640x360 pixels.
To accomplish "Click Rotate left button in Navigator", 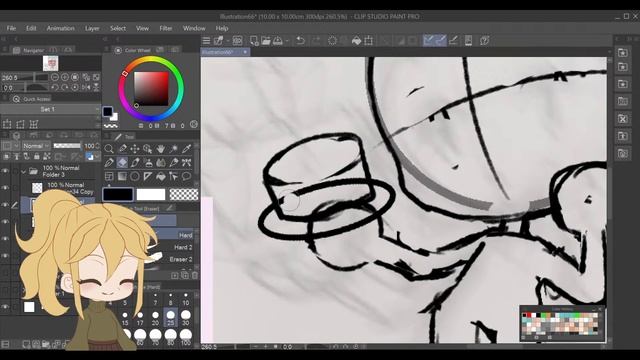I will (x=55, y=87).
